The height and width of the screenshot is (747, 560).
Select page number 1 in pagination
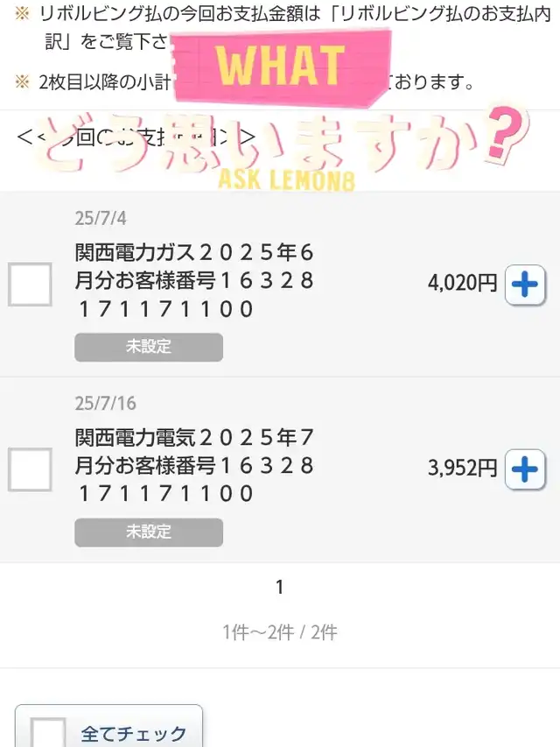pos(279,588)
